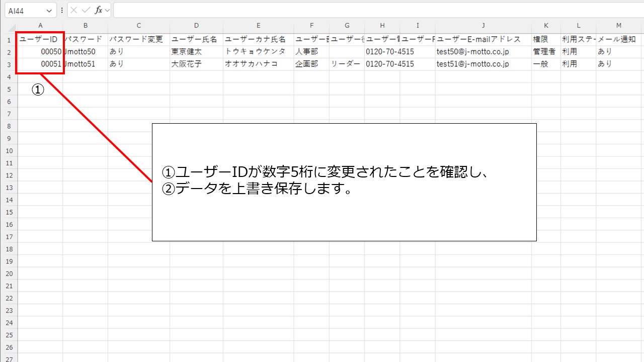Select the 大阪花子 name cell
This screenshot has width=644, height=362.
196,64
